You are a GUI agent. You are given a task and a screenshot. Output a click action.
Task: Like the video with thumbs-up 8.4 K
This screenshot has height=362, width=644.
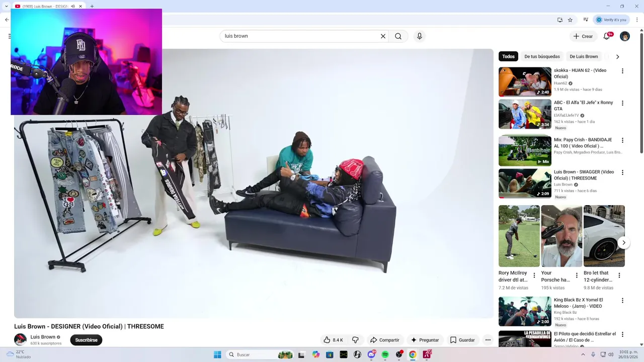click(334, 340)
